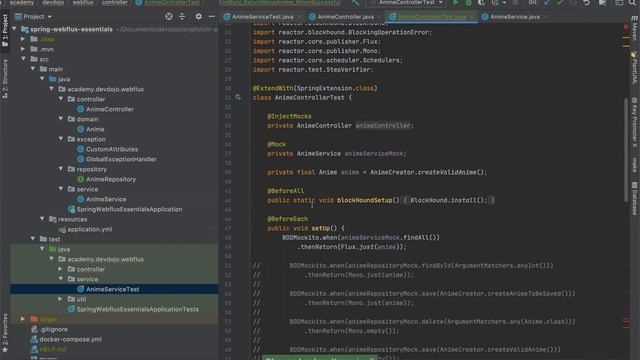Screen dimensions: 640x360
Task: Hide the Project tool window
Action: [211, 16]
